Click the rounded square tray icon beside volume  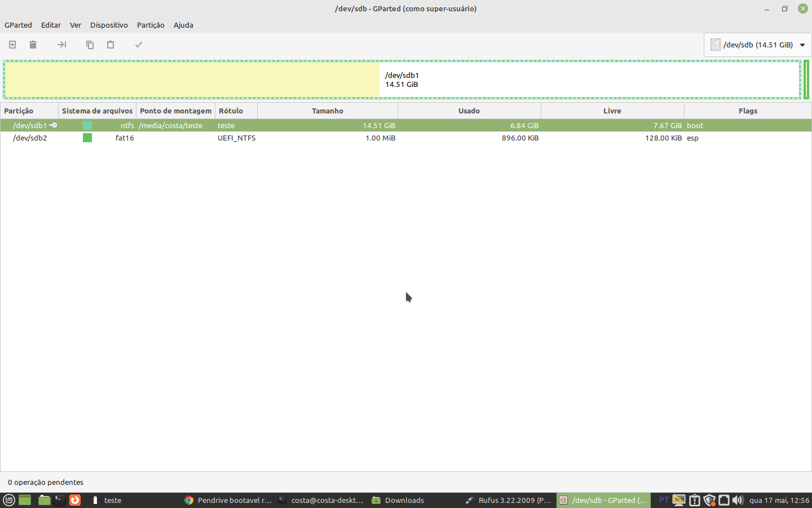724,500
